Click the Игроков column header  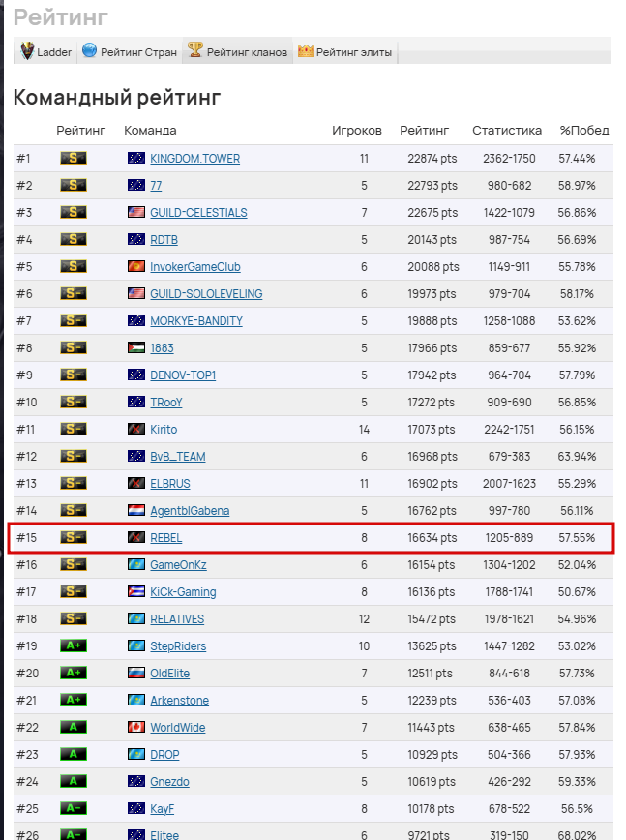(x=357, y=131)
